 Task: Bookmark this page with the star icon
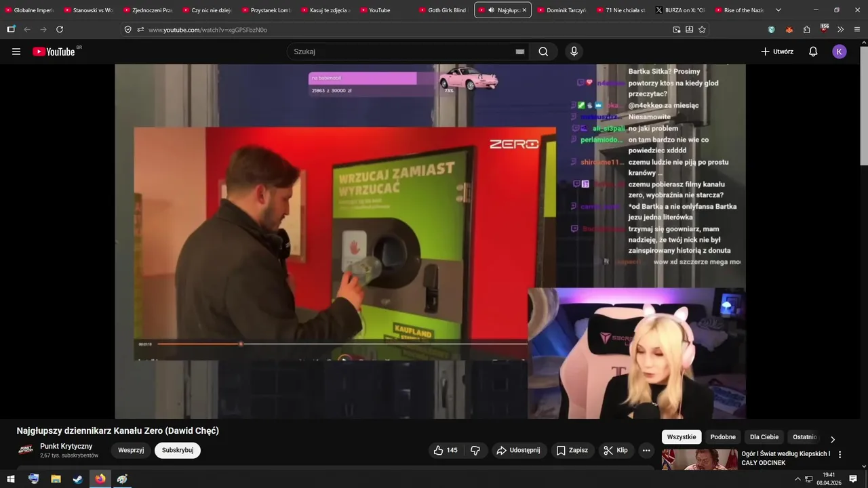coord(702,30)
